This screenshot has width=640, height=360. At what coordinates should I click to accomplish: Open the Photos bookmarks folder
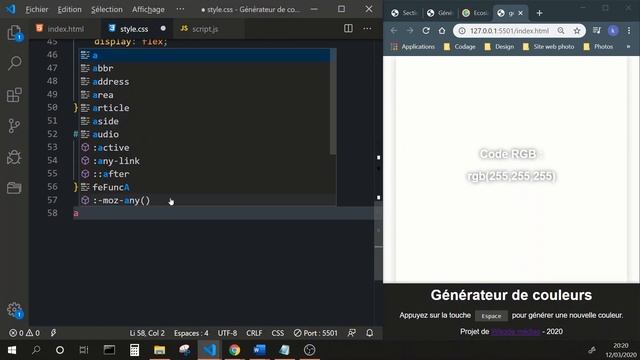(598, 47)
